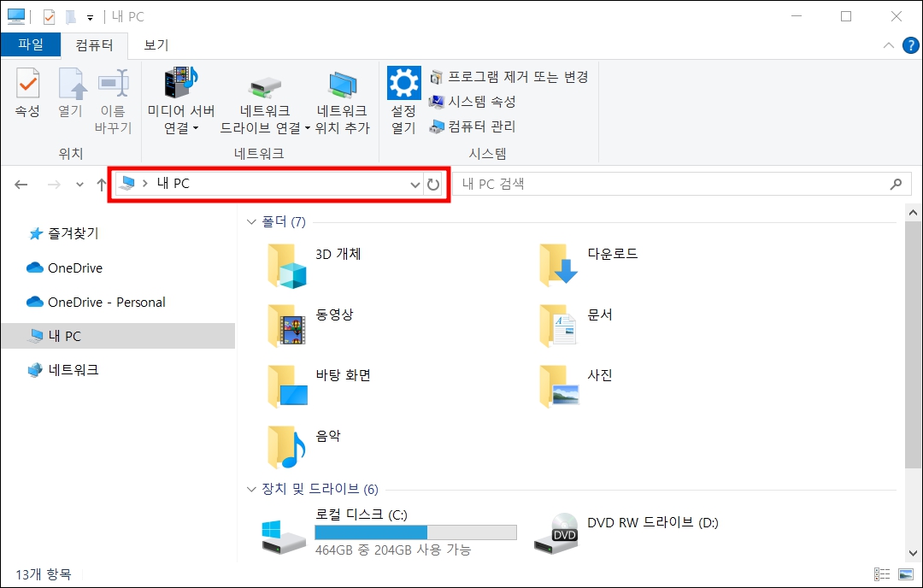Collapse the 폴더 (7) section

point(250,221)
